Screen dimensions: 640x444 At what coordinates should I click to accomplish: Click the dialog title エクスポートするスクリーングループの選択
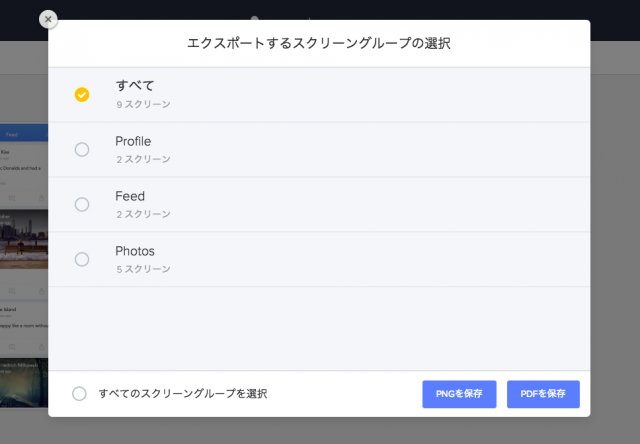click(x=319, y=44)
